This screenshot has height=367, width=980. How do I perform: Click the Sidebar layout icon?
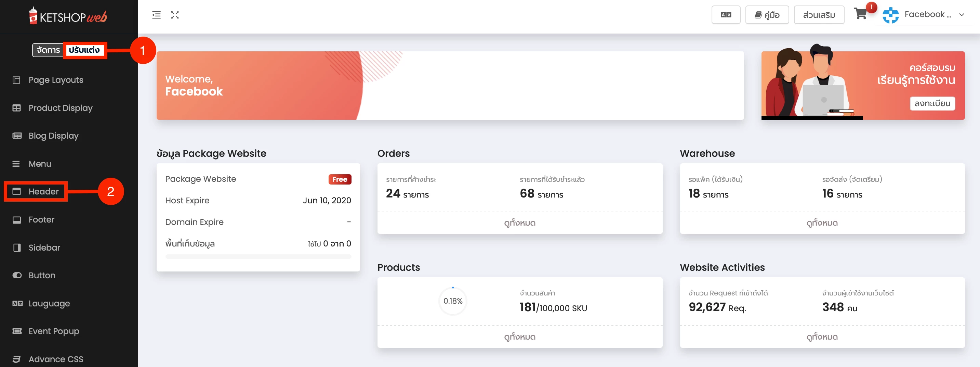16,248
